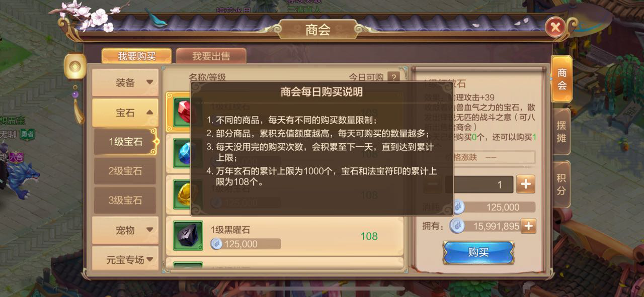Close the 商会 window with red X
Screen dimensions: 644x297
coord(555,27)
